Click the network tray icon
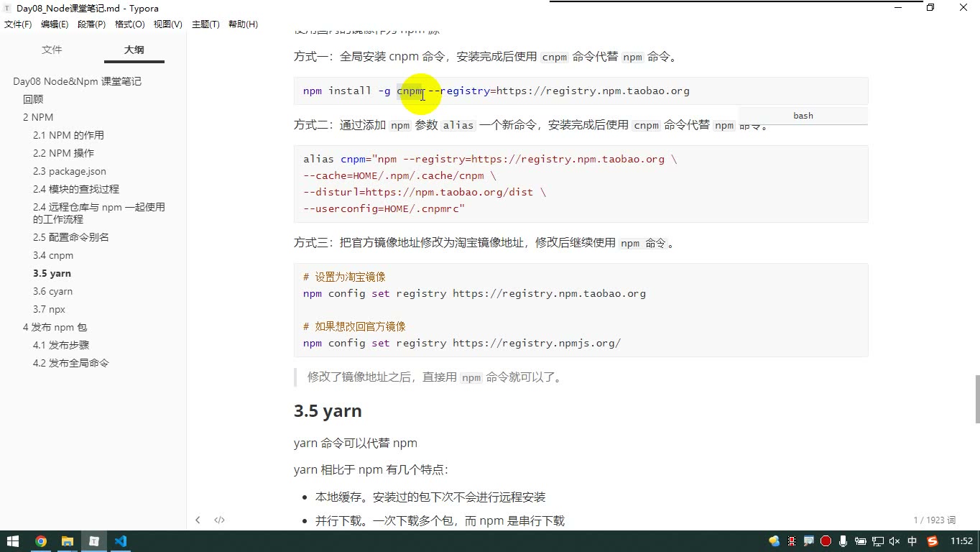 point(877,541)
